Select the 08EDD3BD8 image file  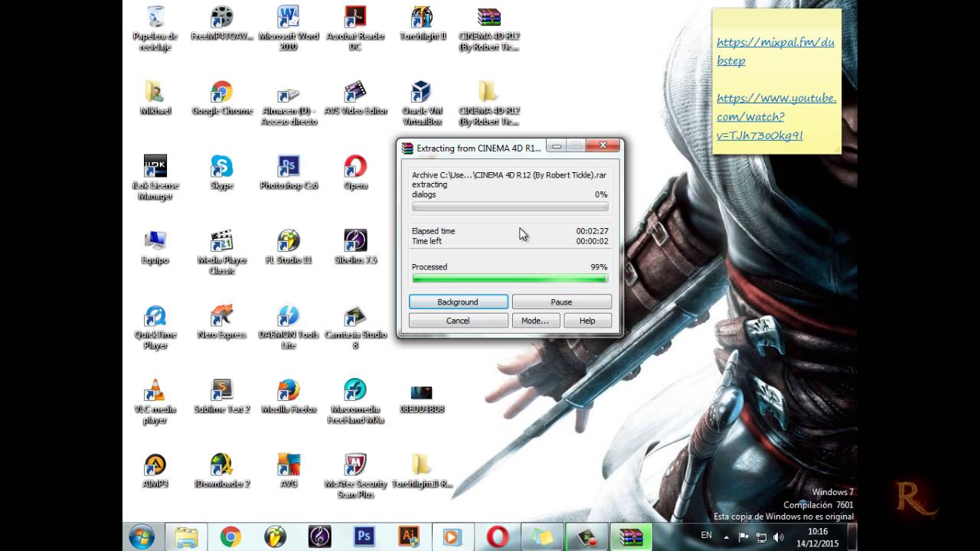tap(422, 398)
